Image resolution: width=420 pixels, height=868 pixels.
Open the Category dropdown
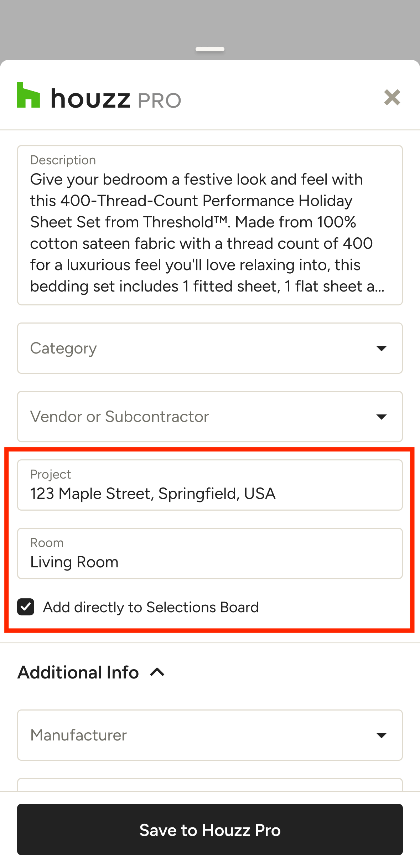point(199,348)
